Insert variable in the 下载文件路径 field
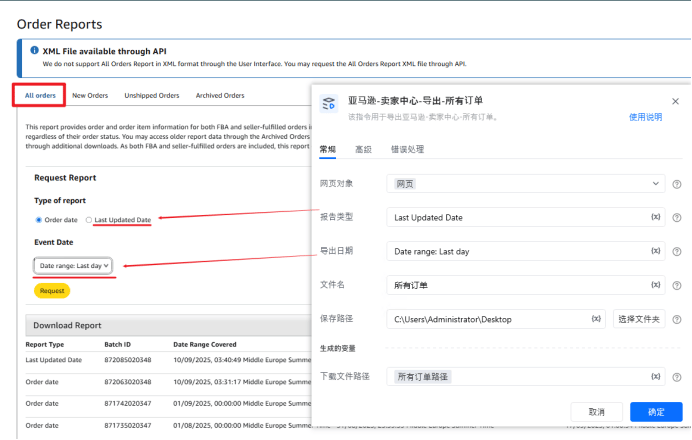The width and height of the screenshot is (692, 440). [656, 376]
